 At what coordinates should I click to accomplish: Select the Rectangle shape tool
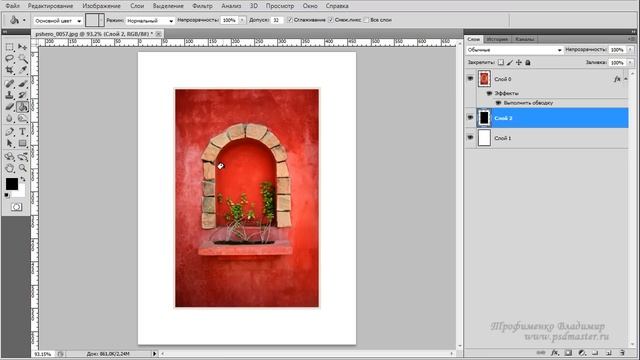pos(22,143)
